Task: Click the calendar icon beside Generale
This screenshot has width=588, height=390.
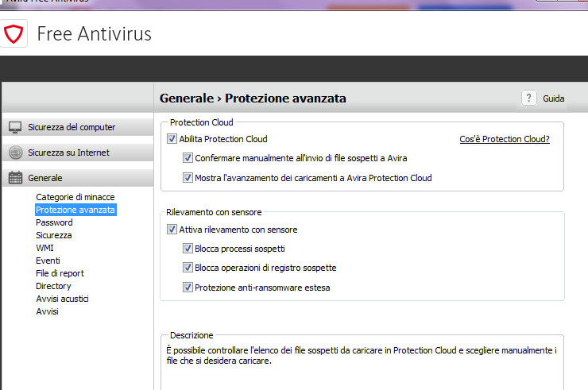Action: tap(15, 178)
